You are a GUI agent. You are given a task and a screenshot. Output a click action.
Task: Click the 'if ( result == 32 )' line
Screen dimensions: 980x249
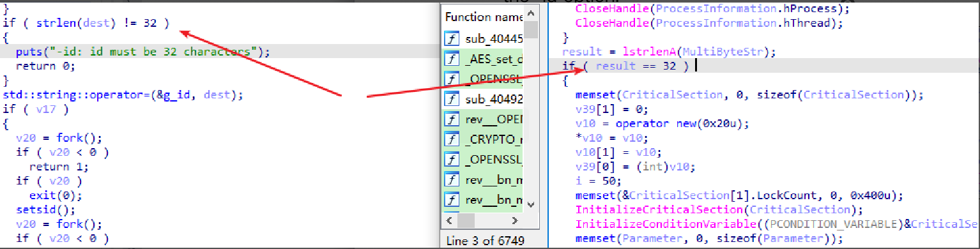point(625,66)
